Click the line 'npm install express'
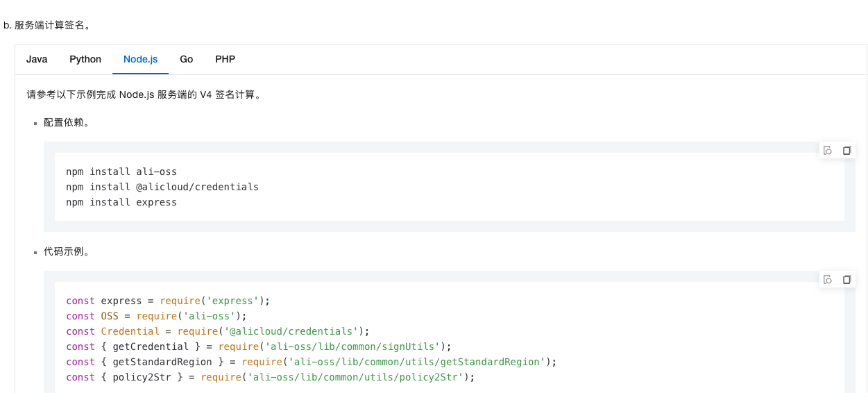 point(121,202)
